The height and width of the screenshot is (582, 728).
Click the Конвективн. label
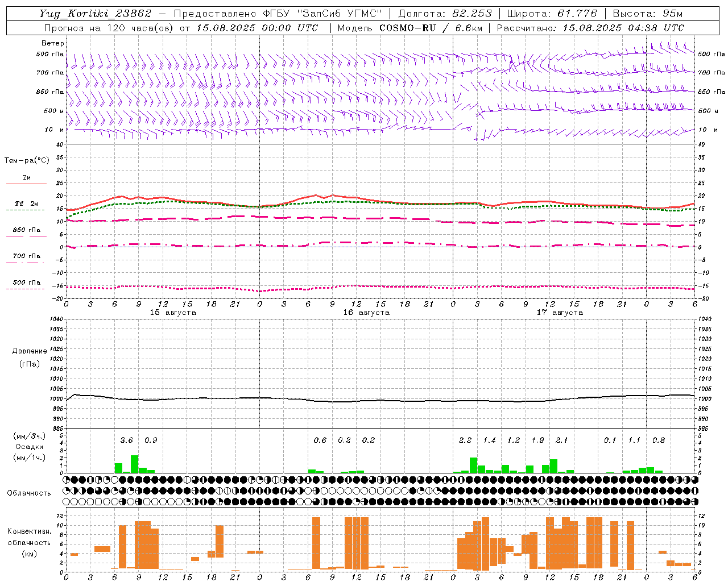[x=30, y=531]
